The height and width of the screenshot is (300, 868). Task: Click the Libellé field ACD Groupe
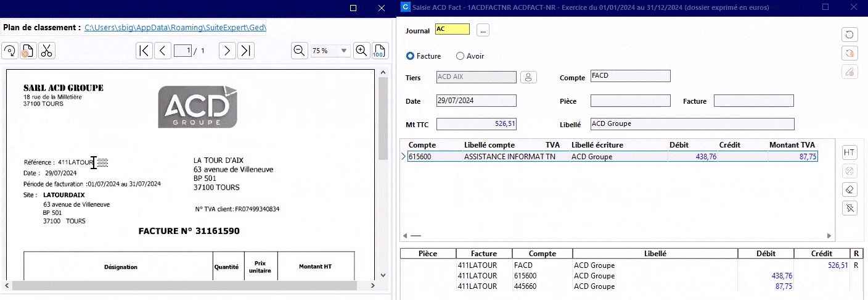coord(692,124)
